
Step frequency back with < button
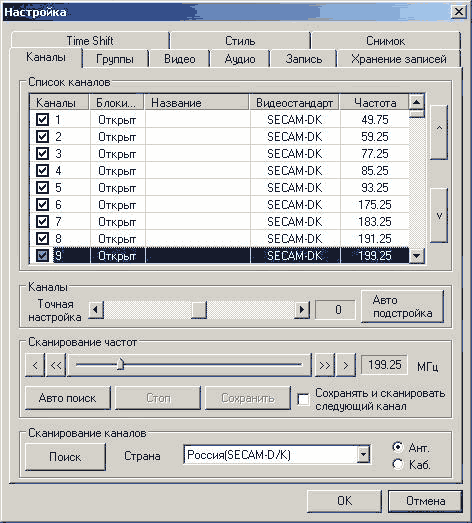35,365
